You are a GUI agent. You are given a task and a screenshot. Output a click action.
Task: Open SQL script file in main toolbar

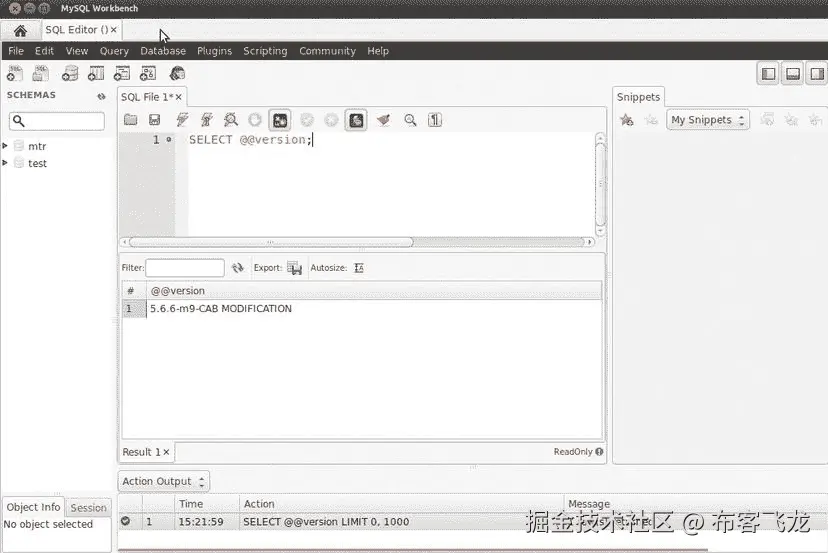coord(41,73)
